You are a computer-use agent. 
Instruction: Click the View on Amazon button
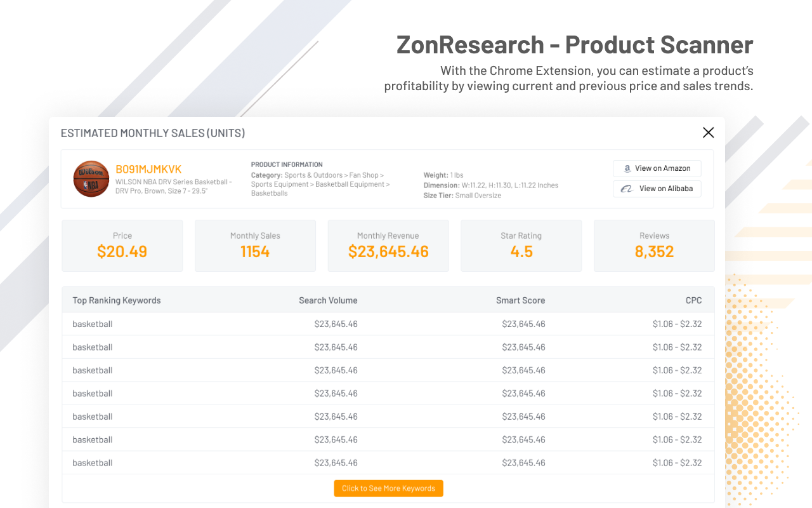pos(657,168)
